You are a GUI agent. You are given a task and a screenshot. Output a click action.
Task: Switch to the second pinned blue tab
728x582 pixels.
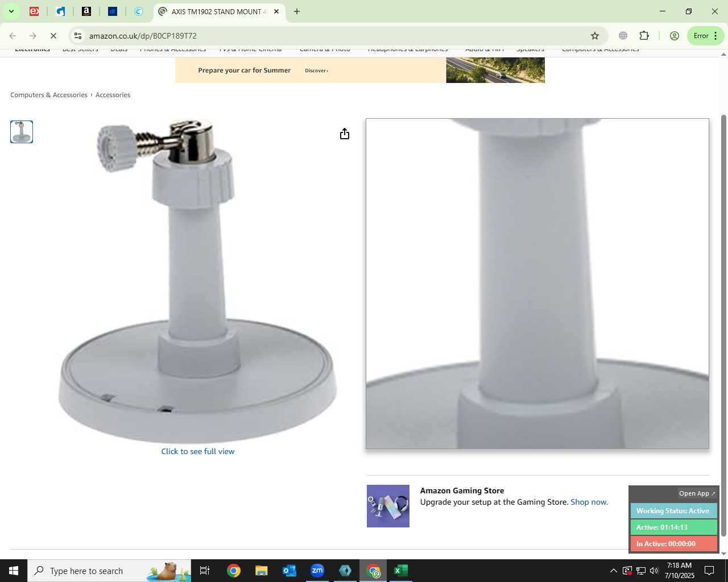[x=60, y=11]
